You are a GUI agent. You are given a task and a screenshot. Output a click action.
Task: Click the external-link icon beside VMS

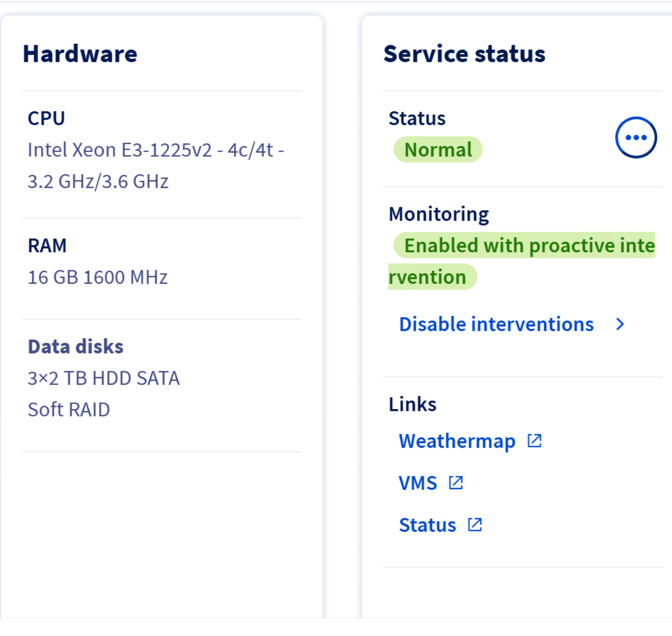pos(456,482)
